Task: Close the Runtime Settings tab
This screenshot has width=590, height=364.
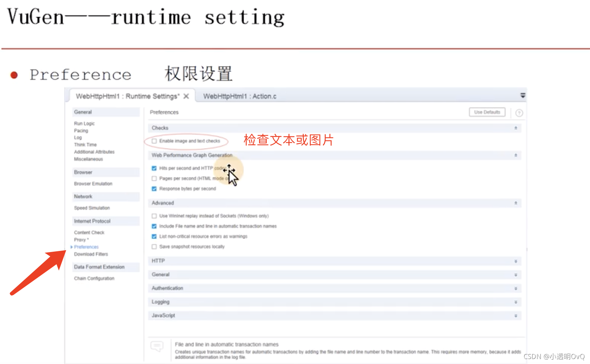Action: tap(186, 96)
